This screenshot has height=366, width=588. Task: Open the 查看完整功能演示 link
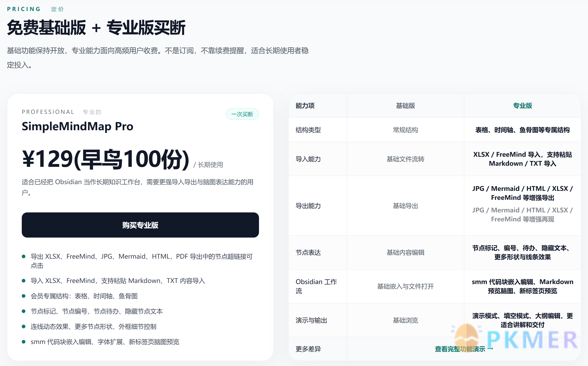[x=464, y=349]
